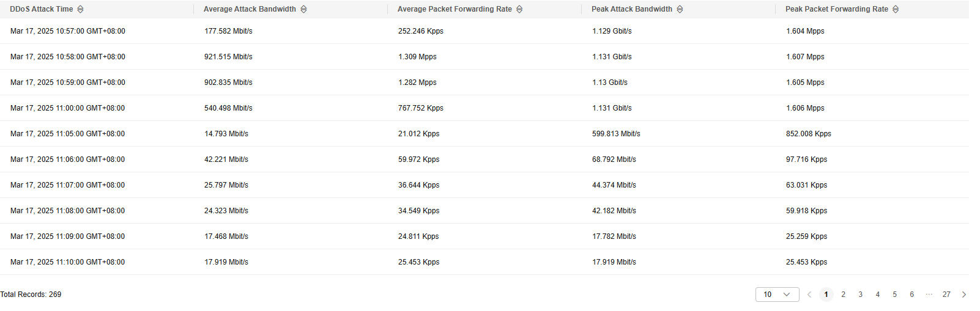Open the 10 per page dropdown
Image resolution: width=980 pixels, height=311 pixels.
778,295
